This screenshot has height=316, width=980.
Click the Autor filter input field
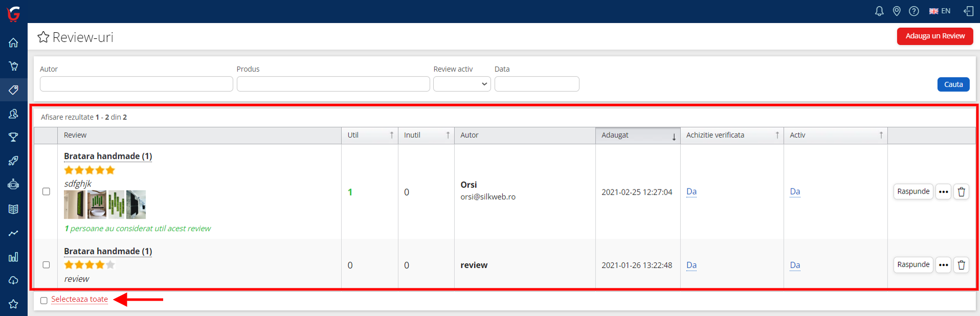[x=136, y=84]
